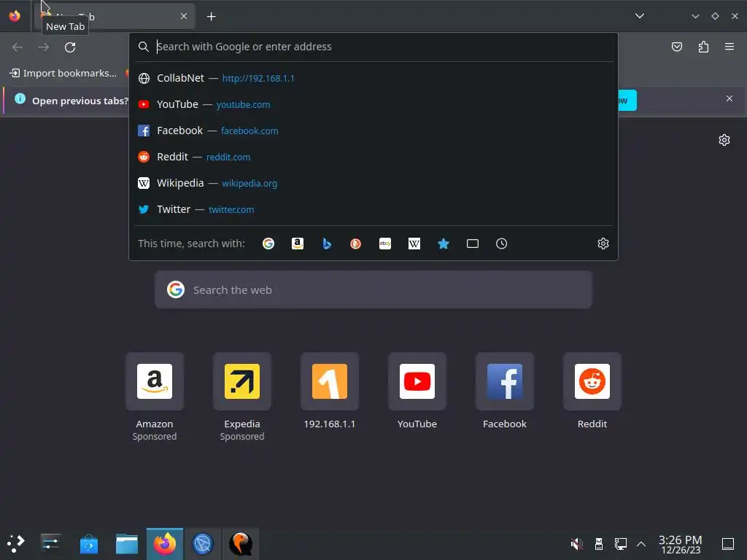This screenshot has width=747, height=560.
Task: Open System Settings from taskbar
Action: [x=50, y=543]
